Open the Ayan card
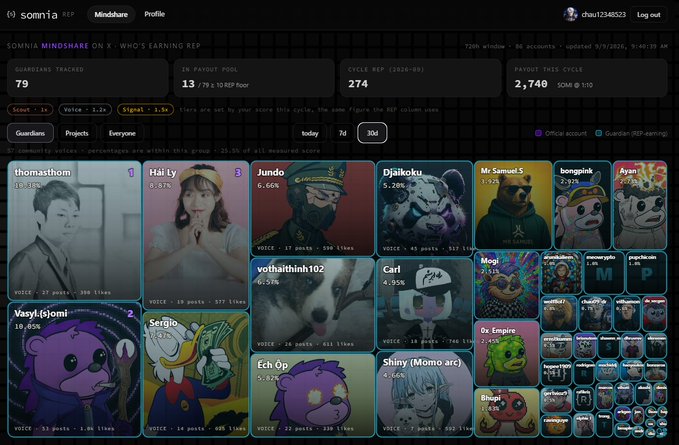 [x=640, y=205]
